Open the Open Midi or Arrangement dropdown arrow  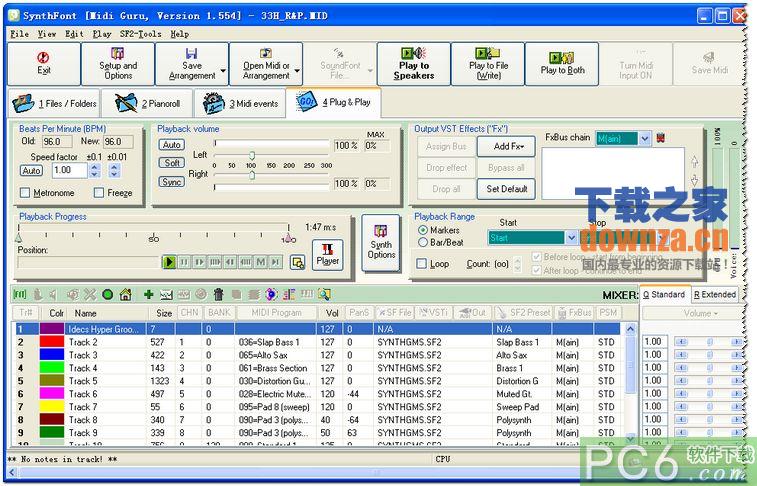click(x=297, y=70)
